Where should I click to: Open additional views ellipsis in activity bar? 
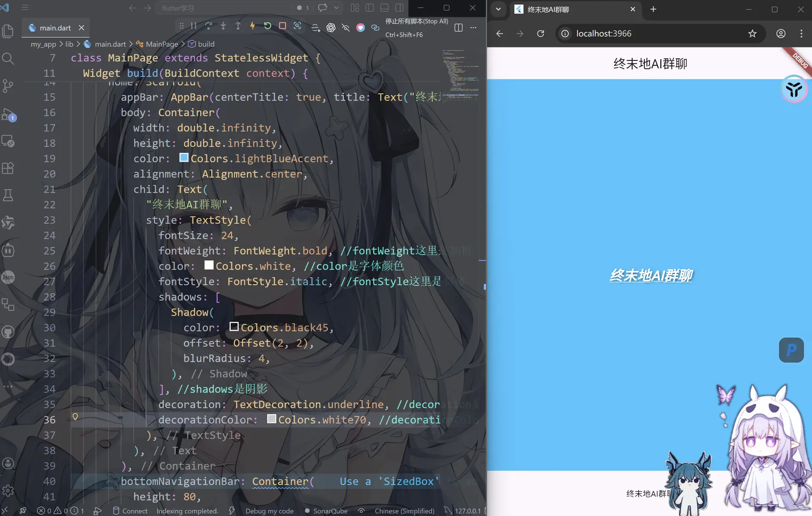[8, 386]
